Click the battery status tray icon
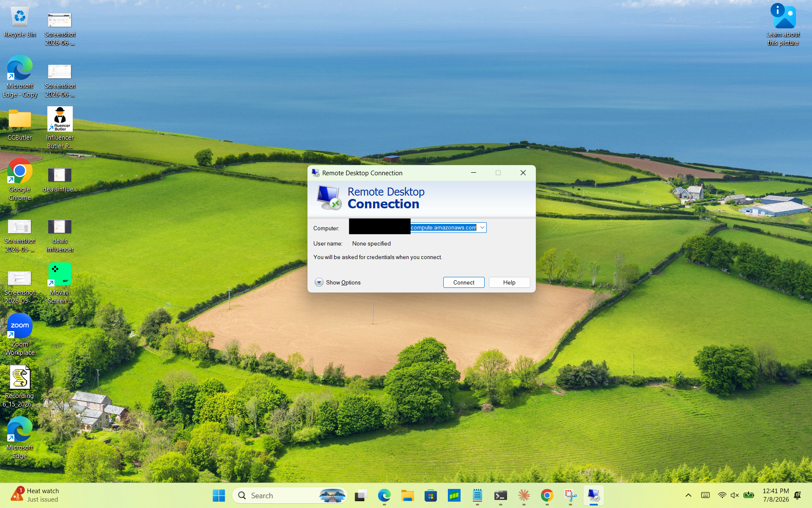812x508 pixels. click(x=749, y=495)
